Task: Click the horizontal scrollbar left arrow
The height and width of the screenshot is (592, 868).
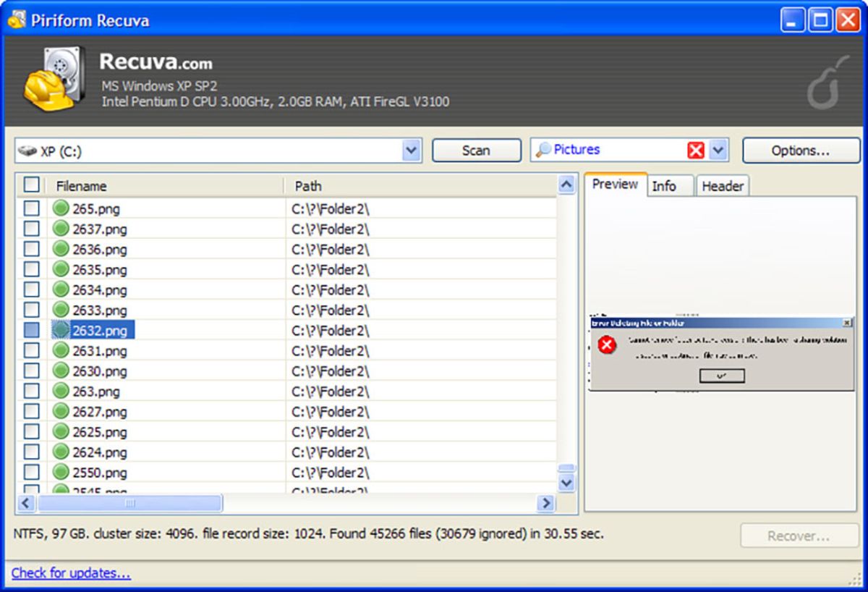Action: pos(26,502)
